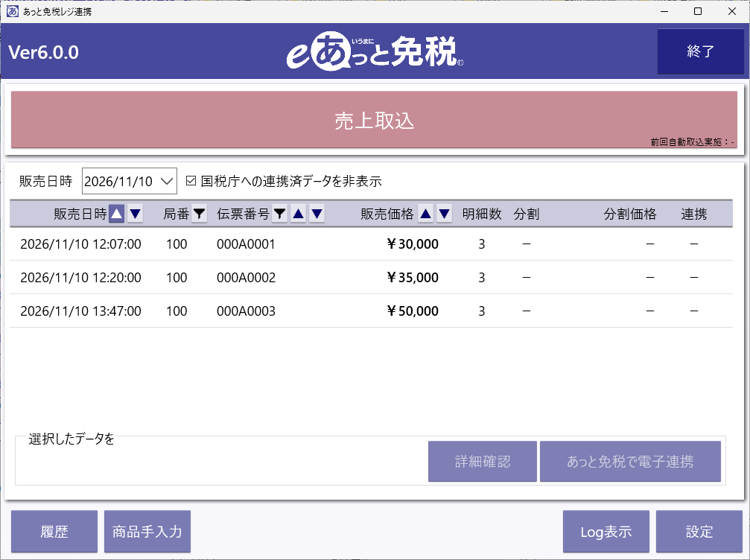Show the Log表示 screen
This screenshot has height=560, width=750.
606,531
